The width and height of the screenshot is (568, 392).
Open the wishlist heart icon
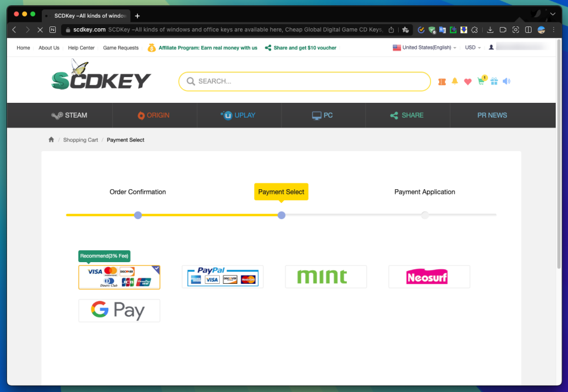pyautogui.click(x=467, y=82)
